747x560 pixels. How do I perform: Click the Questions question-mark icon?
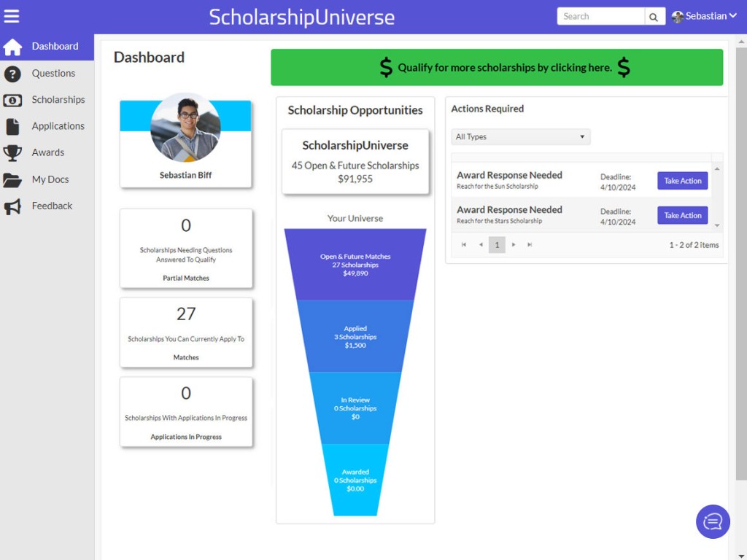pos(12,74)
